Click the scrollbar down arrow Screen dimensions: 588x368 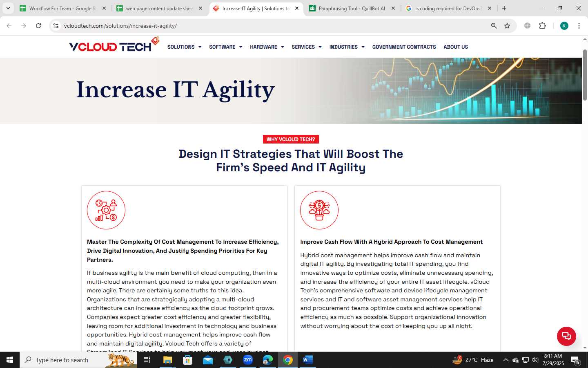[585, 348]
